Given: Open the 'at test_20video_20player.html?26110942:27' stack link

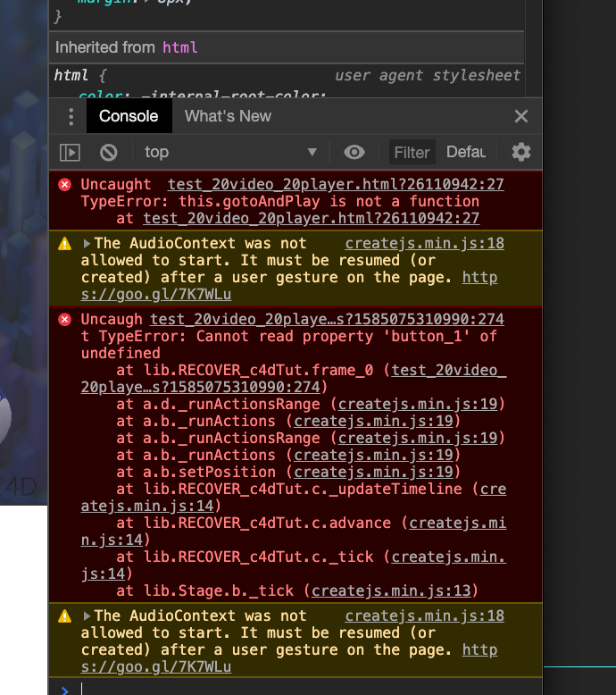Looking at the screenshot, I should click(311, 218).
